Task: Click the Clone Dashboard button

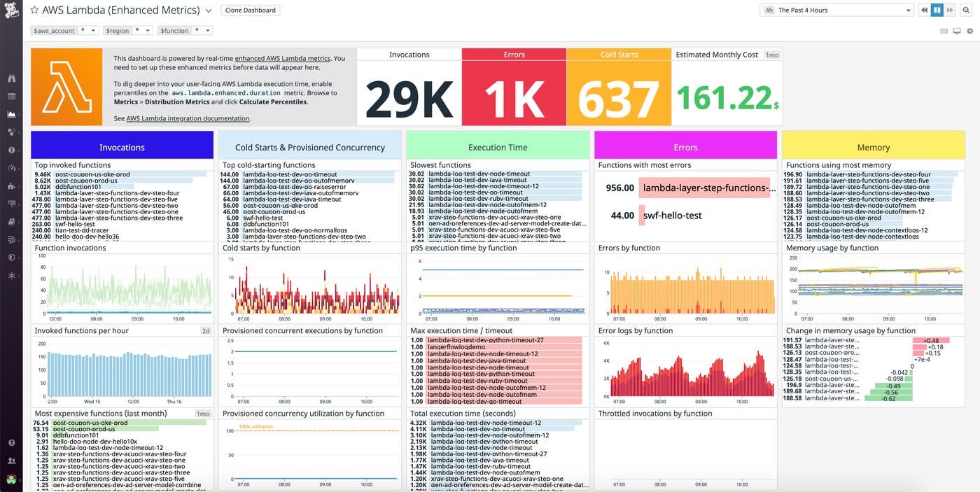Action: pyautogui.click(x=250, y=10)
